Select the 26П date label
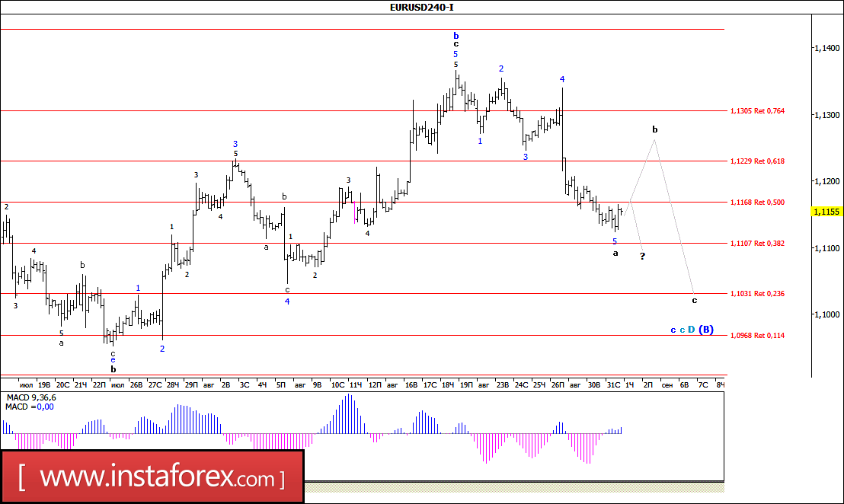Screen dimensions: 844x504 coord(558,385)
